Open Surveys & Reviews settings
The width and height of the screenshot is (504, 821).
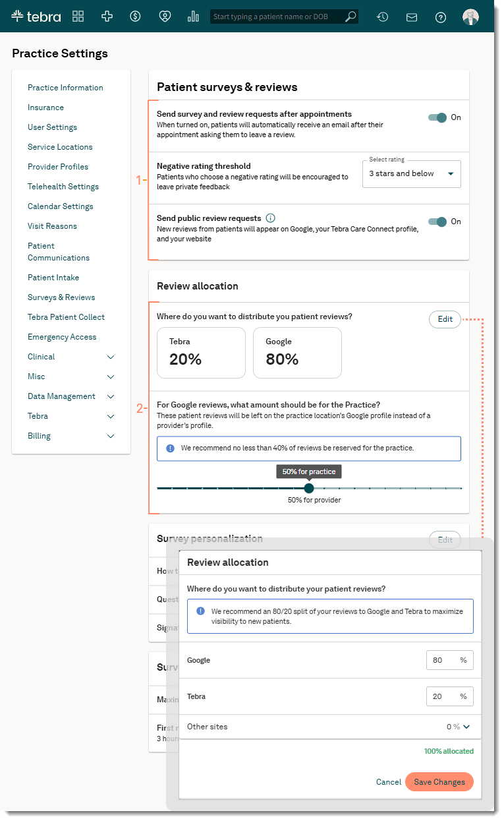click(x=61, y=297)
